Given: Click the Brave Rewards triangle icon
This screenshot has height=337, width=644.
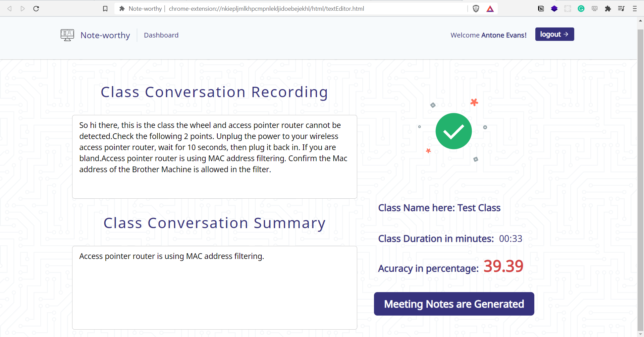Looking at the screenshot, I should coord(490,9).
